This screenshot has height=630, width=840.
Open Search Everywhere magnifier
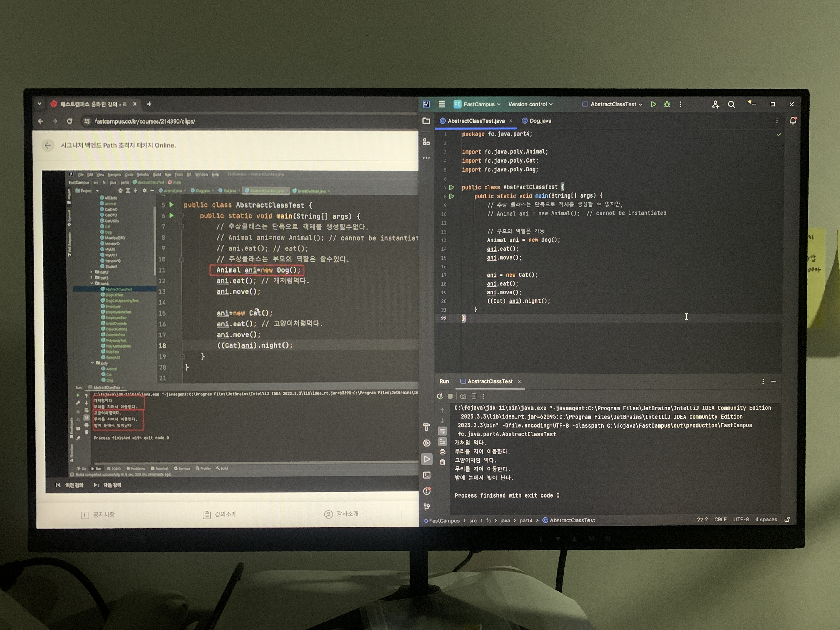click(731, 104)
